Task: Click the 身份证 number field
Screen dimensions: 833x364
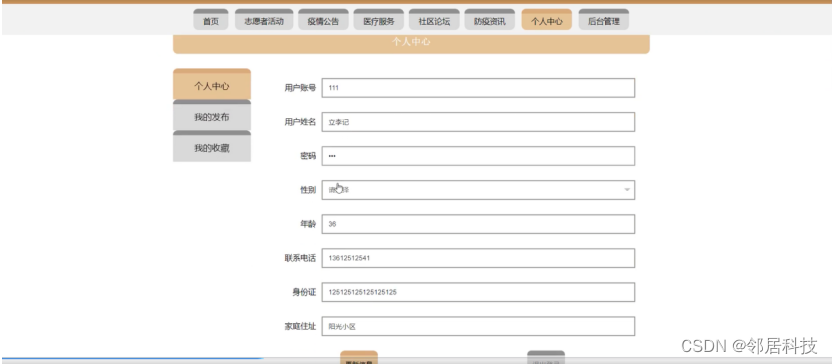Action: coord(478,292)
